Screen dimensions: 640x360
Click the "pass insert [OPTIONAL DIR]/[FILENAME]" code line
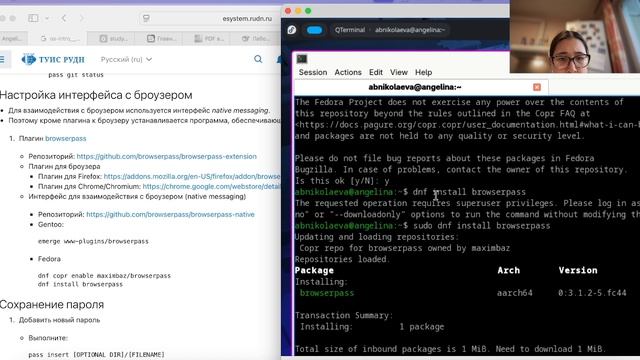[x=96, y=355]
